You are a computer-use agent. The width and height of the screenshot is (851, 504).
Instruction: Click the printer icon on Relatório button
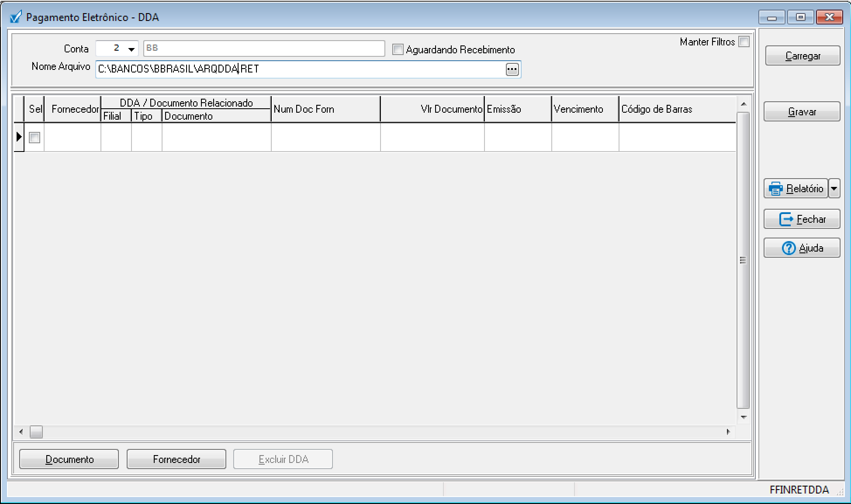click(x=776, y=189)
